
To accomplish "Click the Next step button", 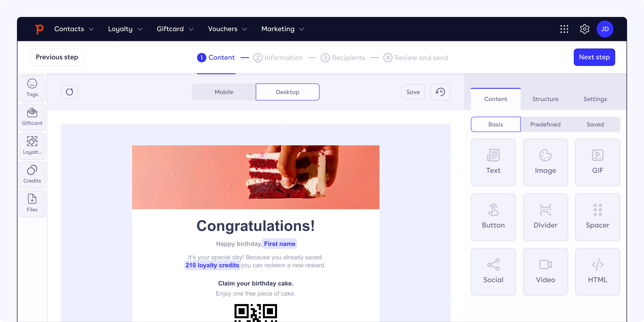I will (594, 57).
